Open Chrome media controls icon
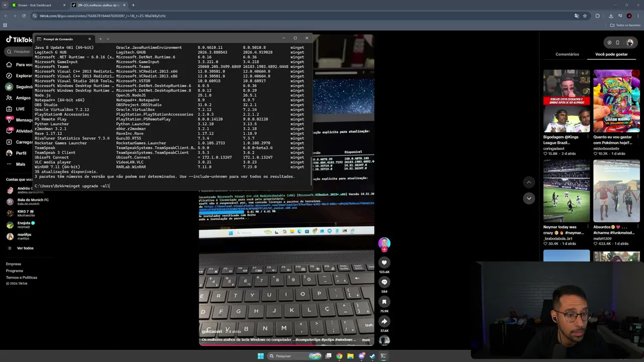 point(620,16)
